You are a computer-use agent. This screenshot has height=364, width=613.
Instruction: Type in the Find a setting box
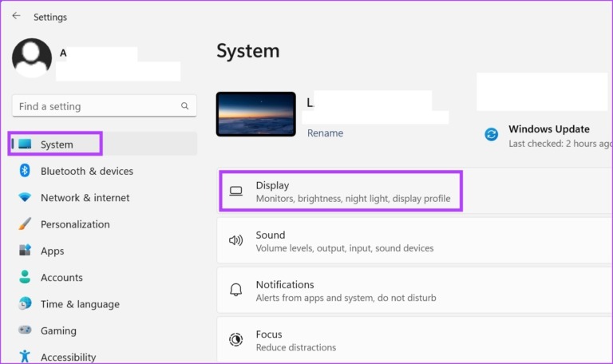click(x=96, y=106)
